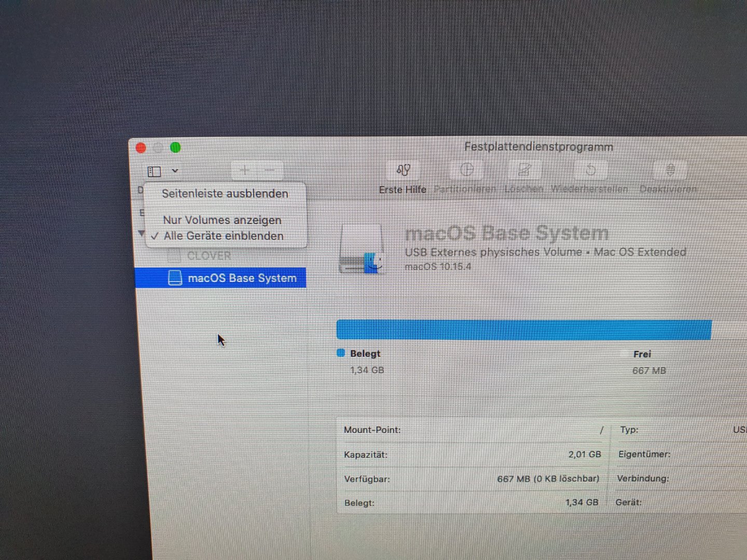This screenshot has height=560, width=747.
Task: Select macOS Base System in the sidebar
Action: [x=220, y=278]
